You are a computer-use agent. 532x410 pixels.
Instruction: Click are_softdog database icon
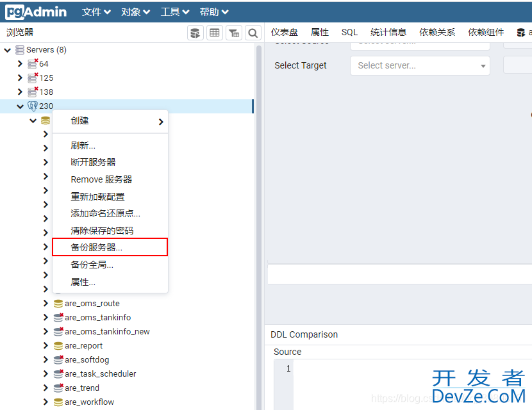(58, 360)
